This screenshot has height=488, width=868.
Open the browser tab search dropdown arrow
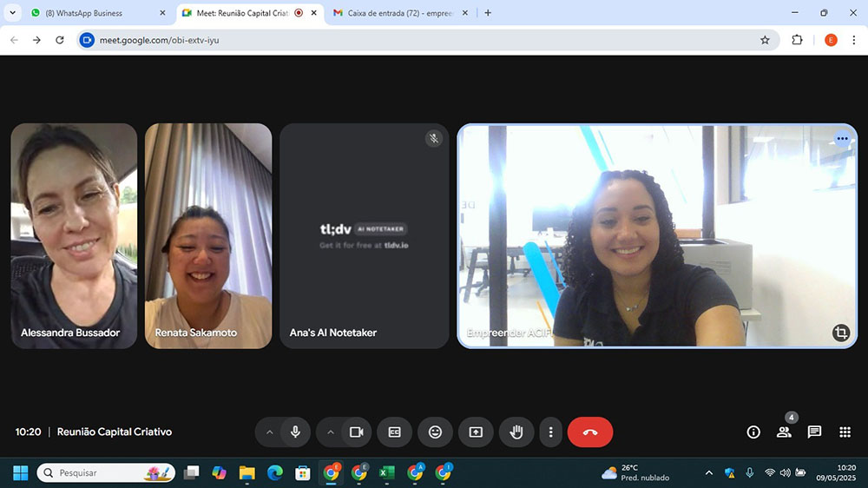coord(12,13)
